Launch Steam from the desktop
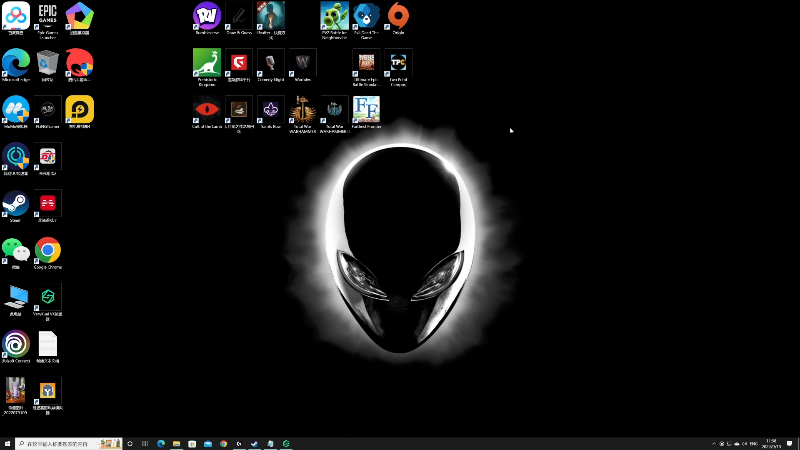 16,205
